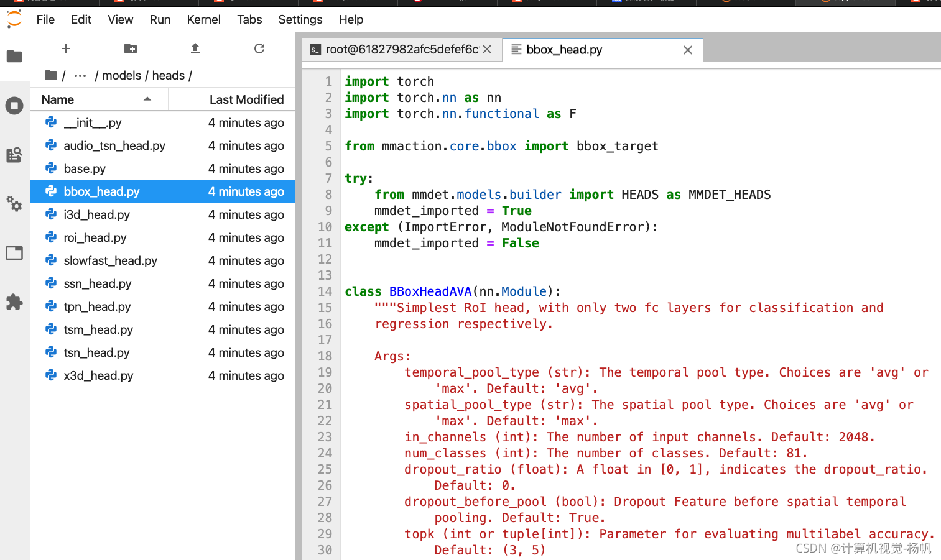Expand the collapsed breadcrumb ellipsis
This screenshot has width=941, height=560.
(x=80, y=76)
